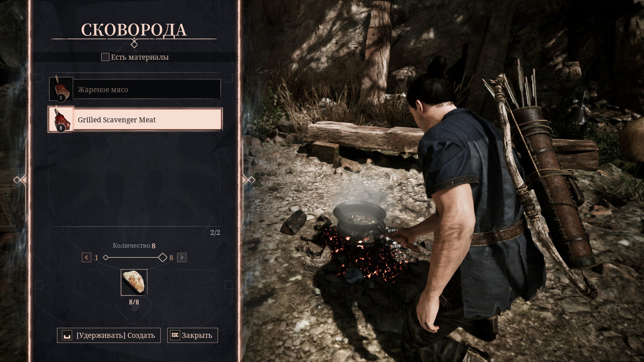Screen dimensions: 644x362
Task: Click the left panel-edge diamond arrow
Action: (20, 180)
